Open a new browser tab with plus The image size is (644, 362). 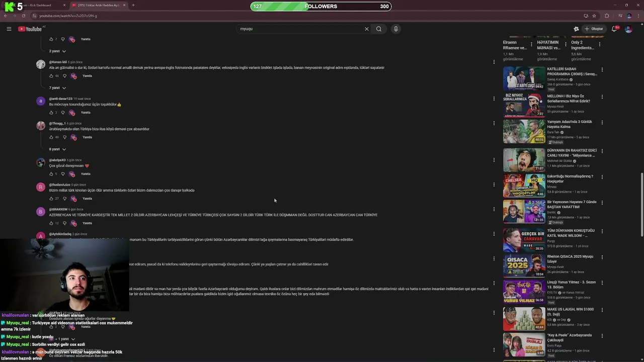133,5
